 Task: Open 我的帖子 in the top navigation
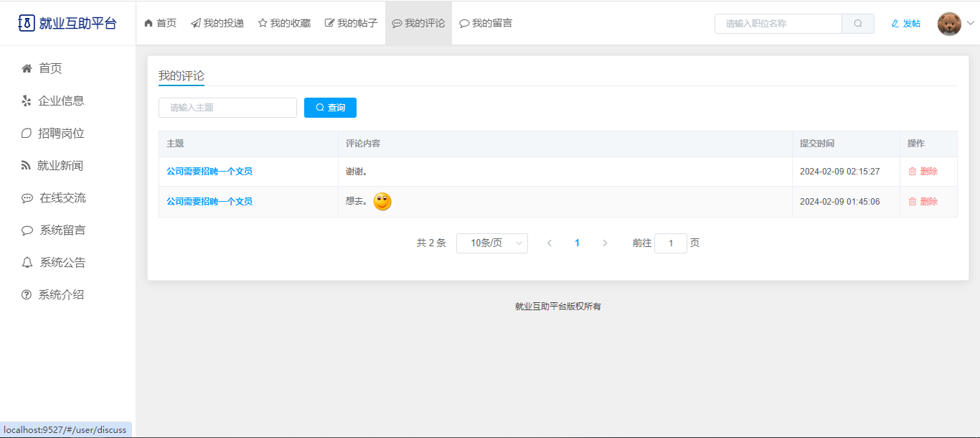tap(352, 23)
